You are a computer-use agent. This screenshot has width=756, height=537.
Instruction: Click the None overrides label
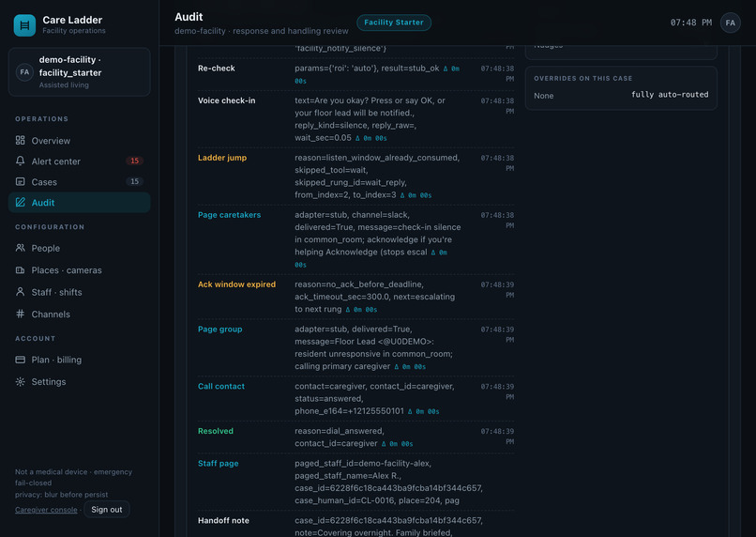pyautogui.click(x=543, y=96)
